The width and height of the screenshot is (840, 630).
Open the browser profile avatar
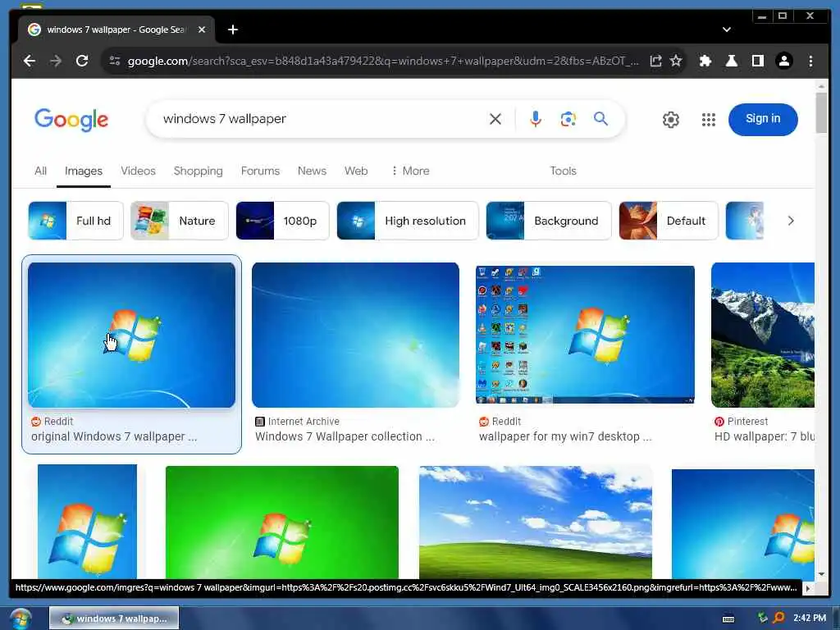click(783, 61)
